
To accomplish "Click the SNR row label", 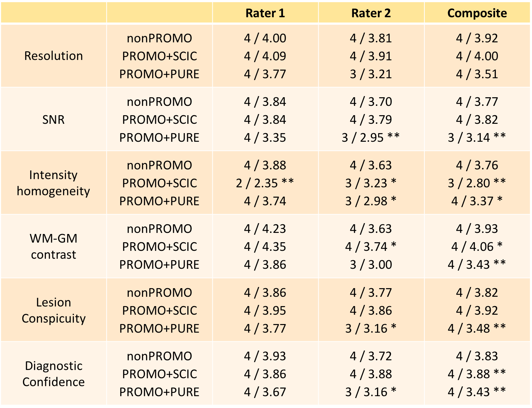I will (53, 119).
